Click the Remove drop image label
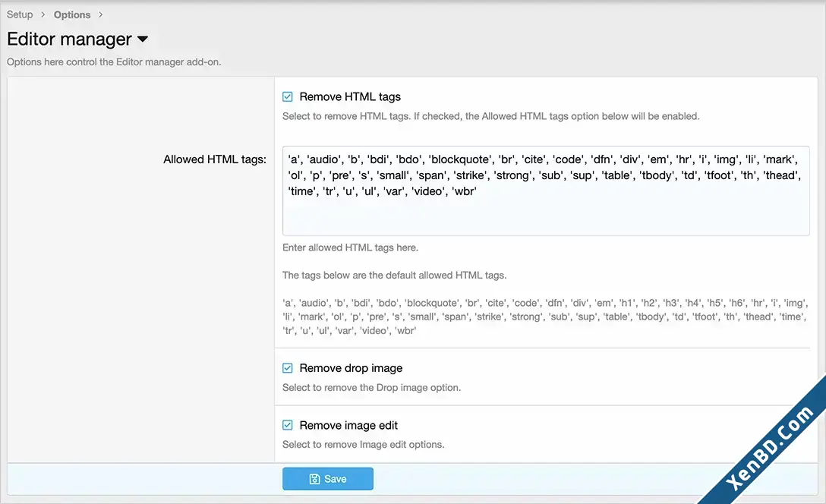826x504 pixels. click(351, 367)
